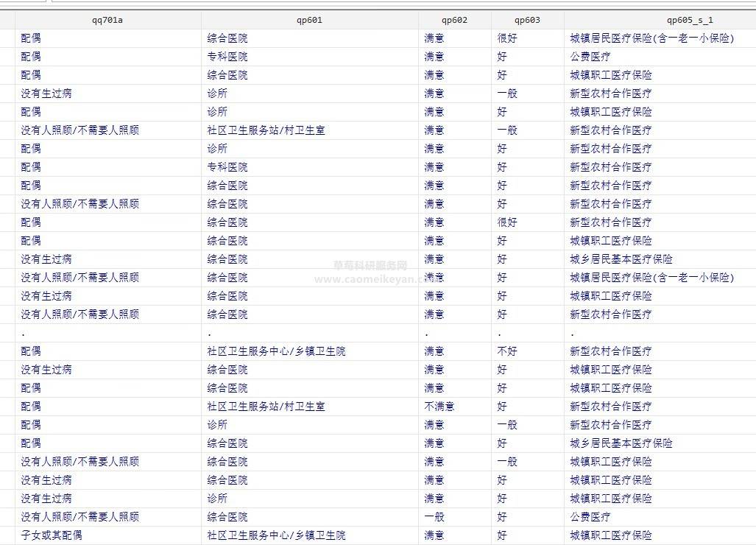
Task: Click the first 诊所 cell under qp601
Action: (x=218, y=93)
